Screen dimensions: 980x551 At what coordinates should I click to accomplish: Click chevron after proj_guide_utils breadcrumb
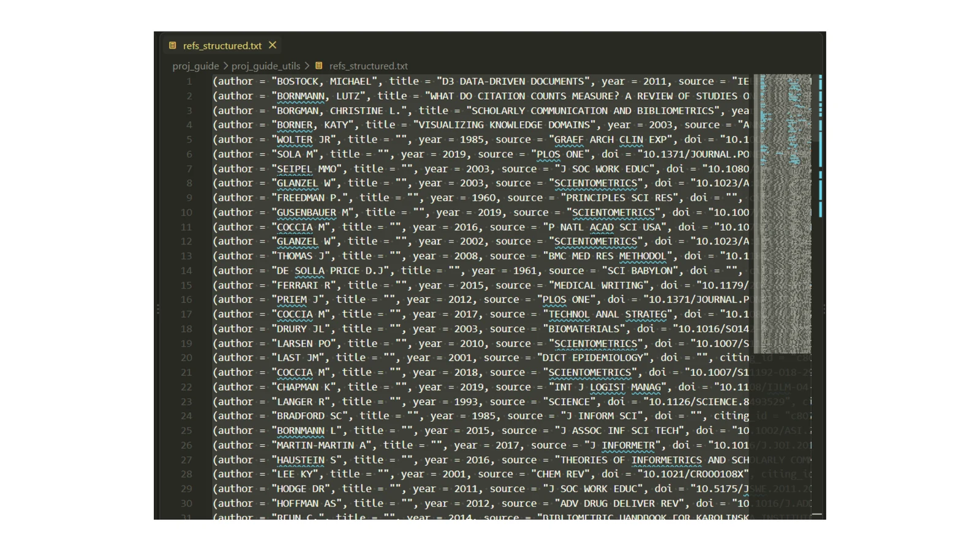pyautogui.click(x=307, y=66)
